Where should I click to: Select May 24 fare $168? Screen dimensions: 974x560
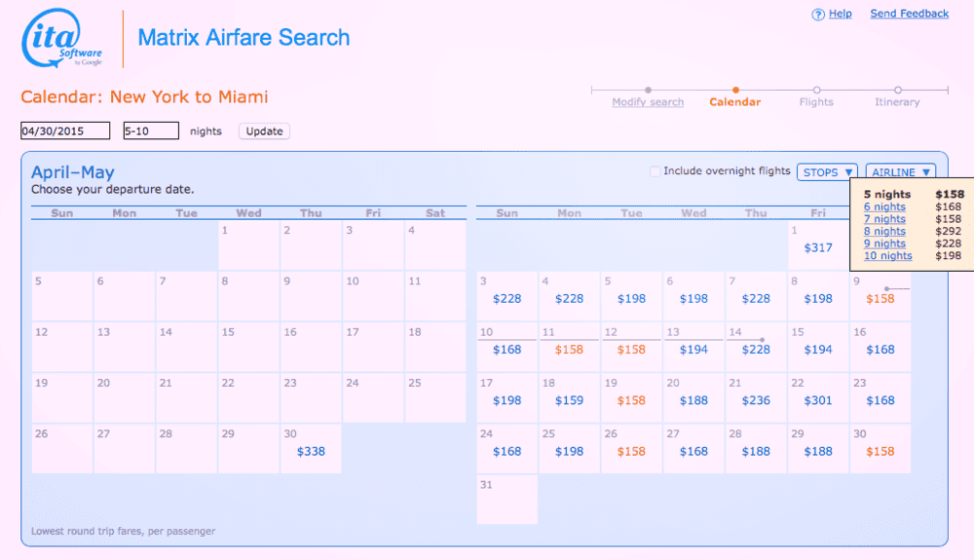tap(506, 451)
